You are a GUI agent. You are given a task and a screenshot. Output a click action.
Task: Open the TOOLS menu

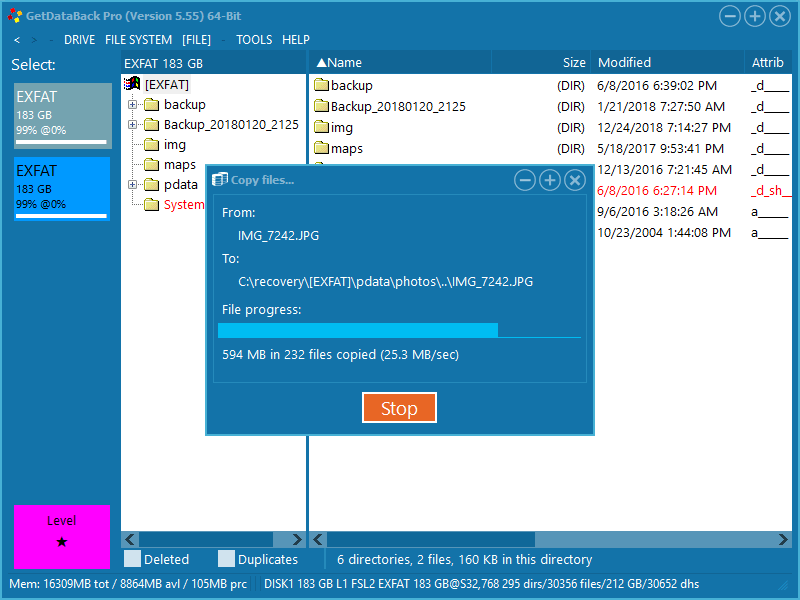click(x=254, y=40)
